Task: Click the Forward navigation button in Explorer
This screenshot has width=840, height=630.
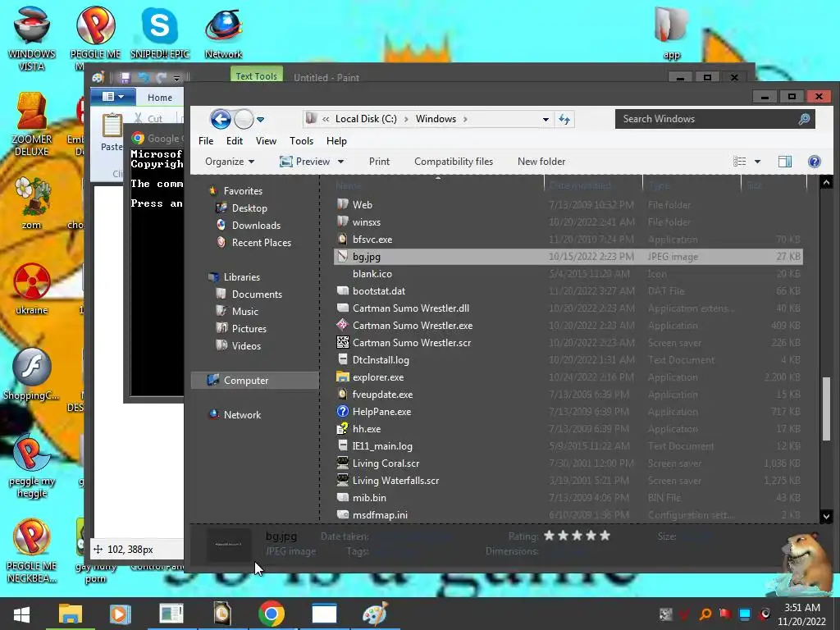Action: tap(244, 119)
